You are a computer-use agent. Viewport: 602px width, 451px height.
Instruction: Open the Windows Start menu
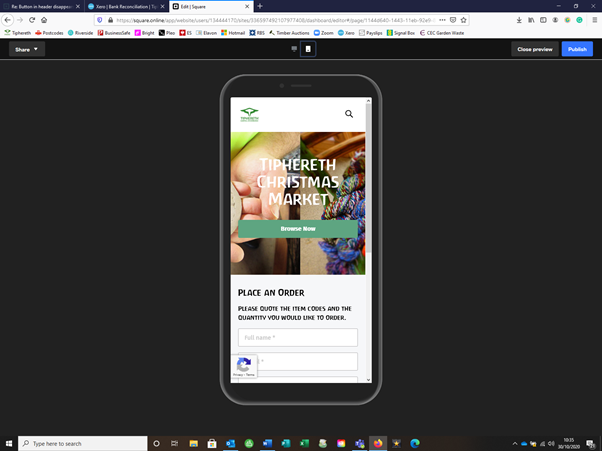[x=10, y=443]
